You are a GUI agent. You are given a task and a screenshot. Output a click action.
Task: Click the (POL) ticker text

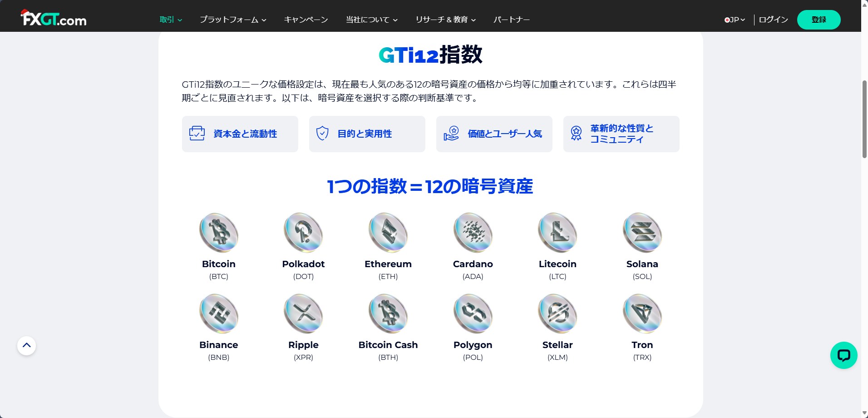click(473, 357)
